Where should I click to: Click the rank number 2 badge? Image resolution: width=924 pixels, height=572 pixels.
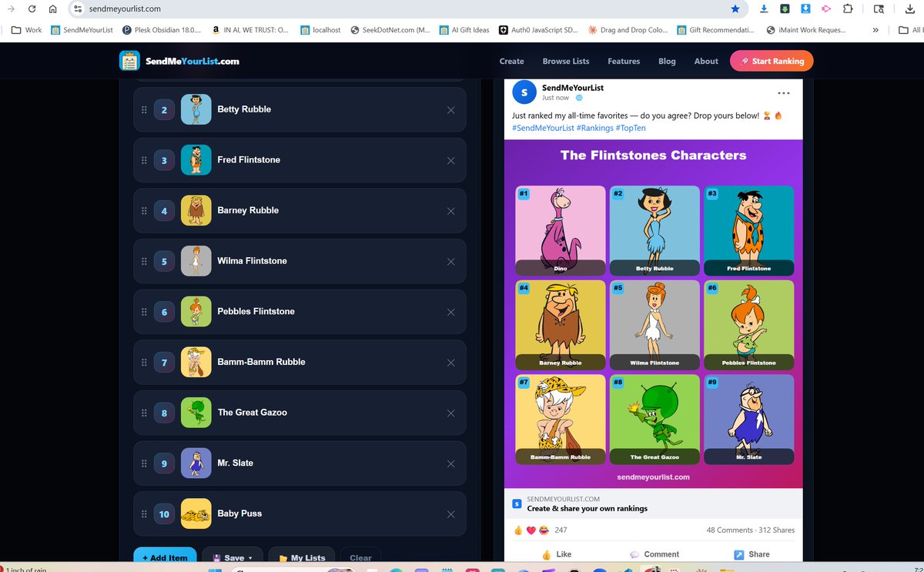point(164,109)
